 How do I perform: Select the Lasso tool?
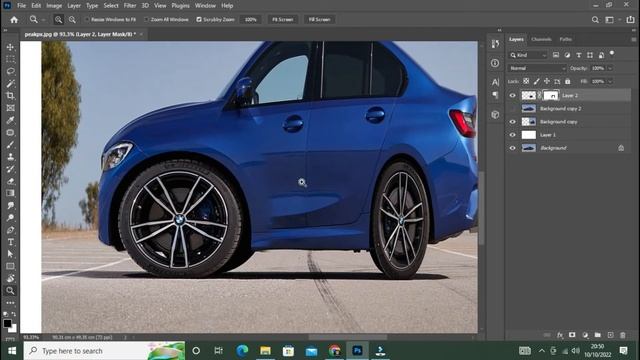point(11,71)
